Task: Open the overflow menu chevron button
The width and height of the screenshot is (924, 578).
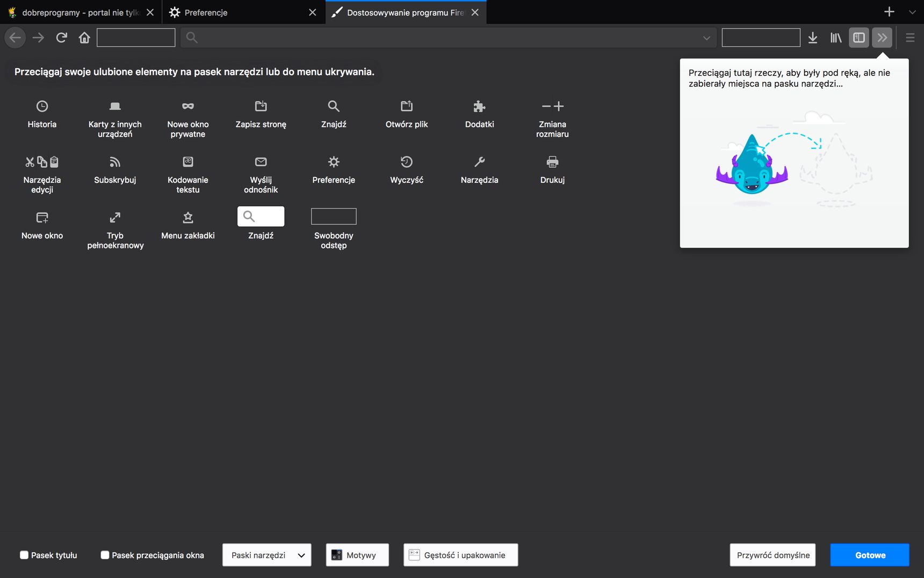Action: click(882, 38)
